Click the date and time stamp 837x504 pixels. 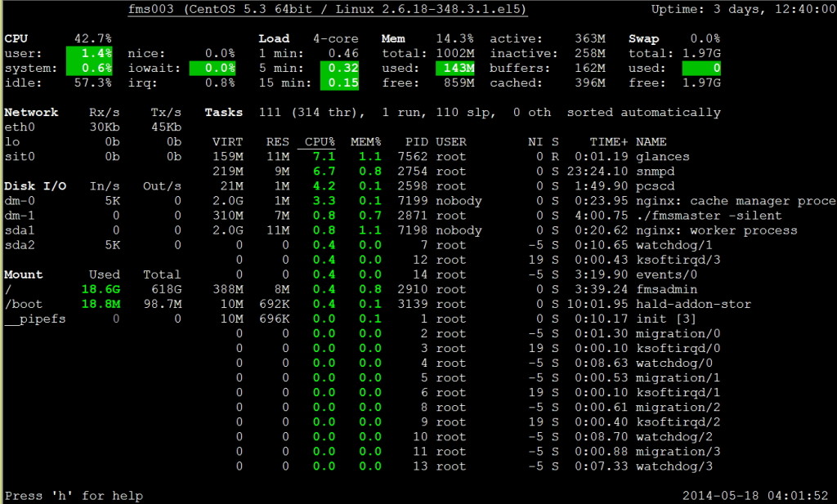point(755,496)
